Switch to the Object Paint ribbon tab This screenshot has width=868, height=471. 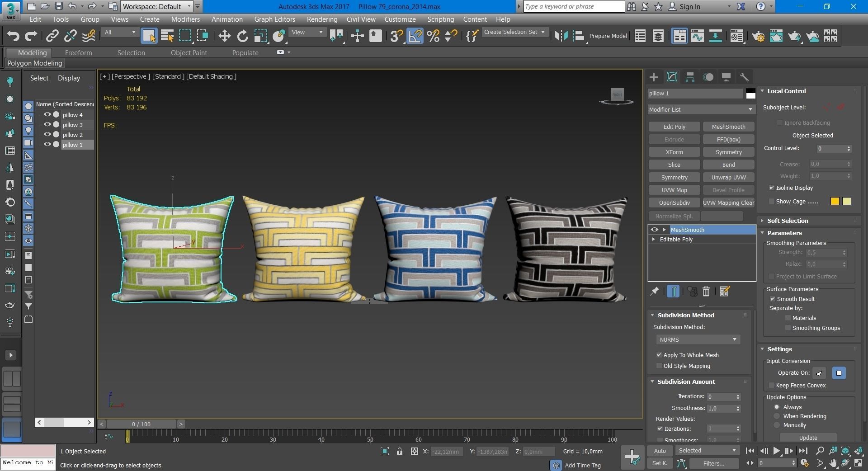click(189, 53)
